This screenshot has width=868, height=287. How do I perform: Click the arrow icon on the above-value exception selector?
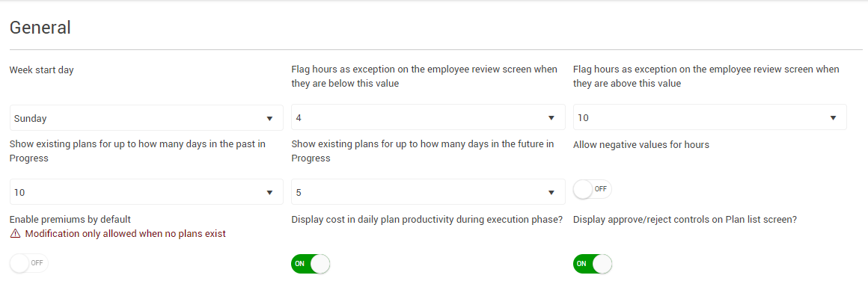[833, 118]
